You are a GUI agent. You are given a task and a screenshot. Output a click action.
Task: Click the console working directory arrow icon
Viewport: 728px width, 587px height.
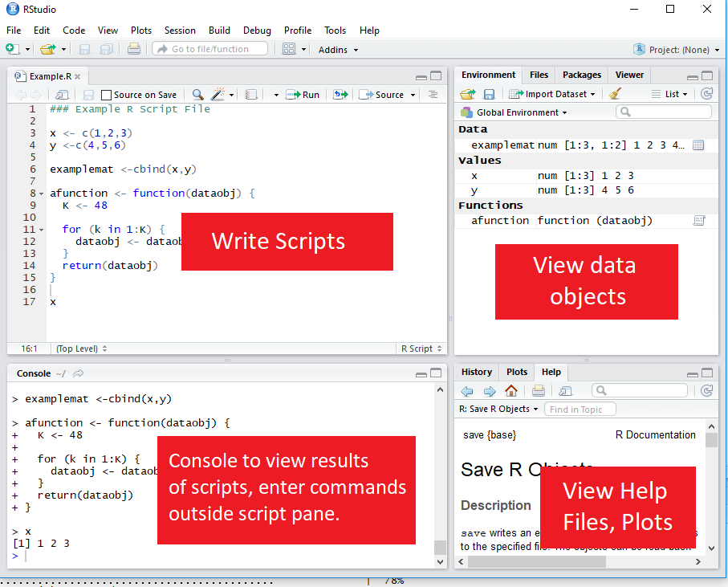(x=79, y=373)
